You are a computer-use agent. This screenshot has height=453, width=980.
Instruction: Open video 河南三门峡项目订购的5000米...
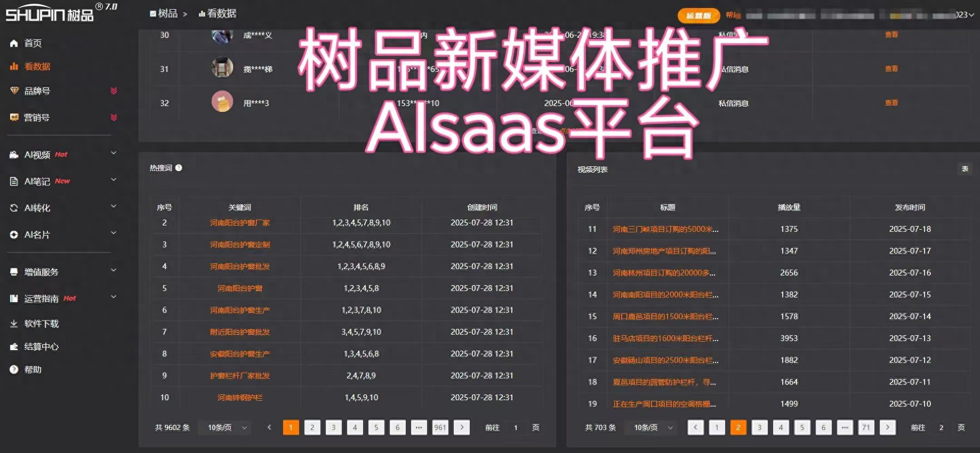665,229
